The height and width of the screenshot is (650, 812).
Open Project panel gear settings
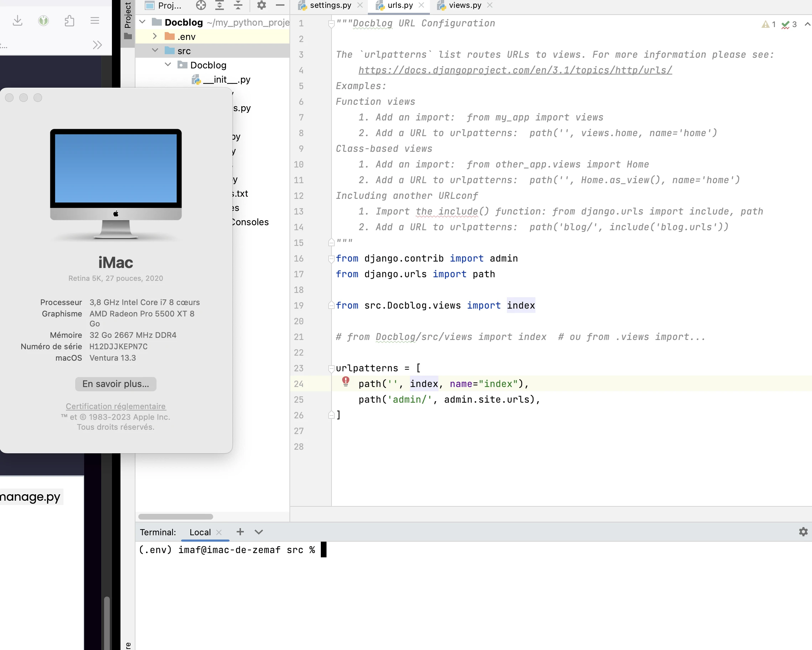(x=261, y=5)
